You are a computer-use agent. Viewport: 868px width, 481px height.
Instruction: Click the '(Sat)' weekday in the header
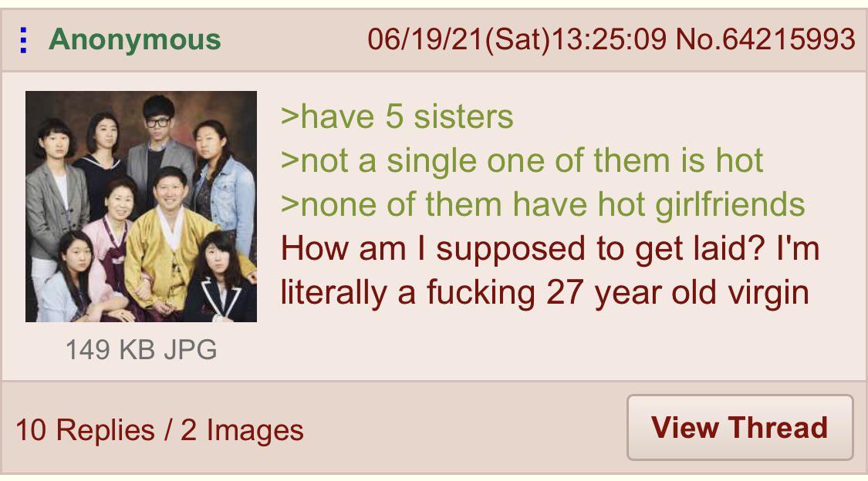tap(518, 40)
